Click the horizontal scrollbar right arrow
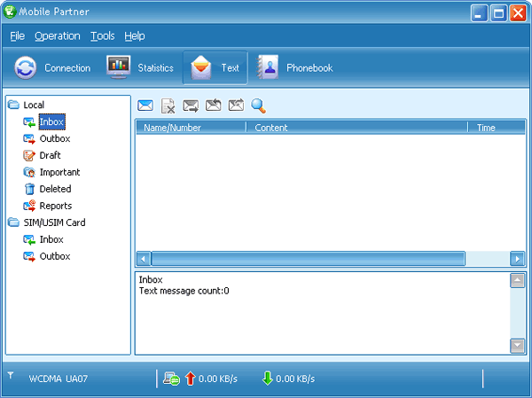532x398 pixels. coord(518,259)
